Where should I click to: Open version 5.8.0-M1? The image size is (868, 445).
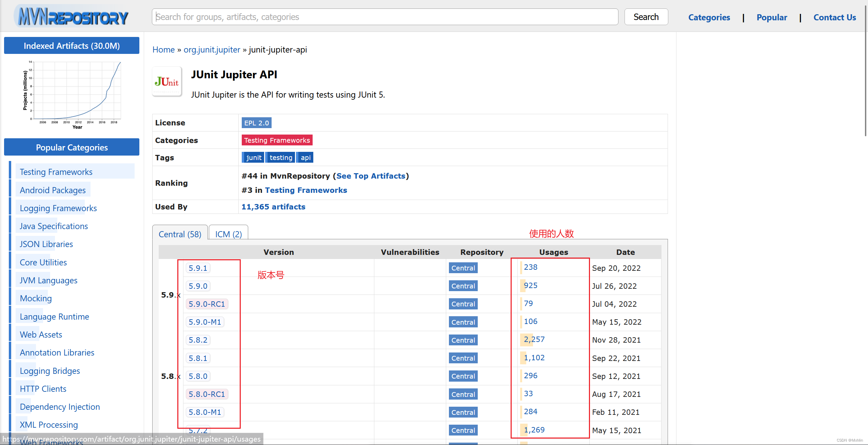click(x=205, y=412)
